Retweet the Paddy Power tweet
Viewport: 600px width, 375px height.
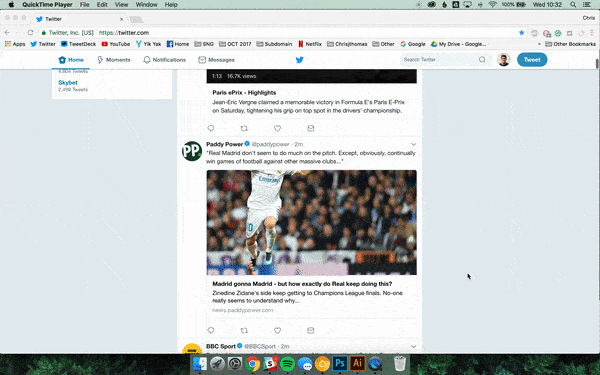(244, 330)
